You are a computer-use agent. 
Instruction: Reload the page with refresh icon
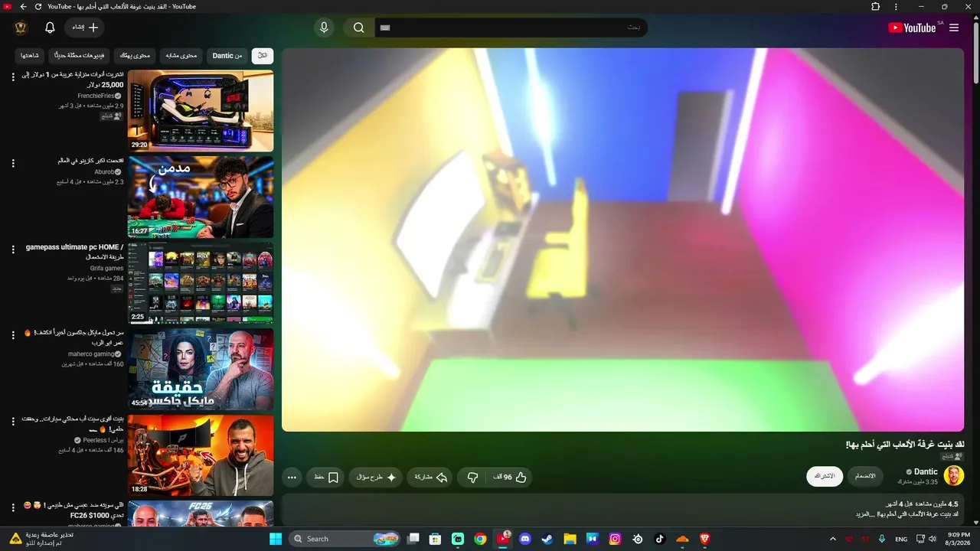(x=38, y=7)
